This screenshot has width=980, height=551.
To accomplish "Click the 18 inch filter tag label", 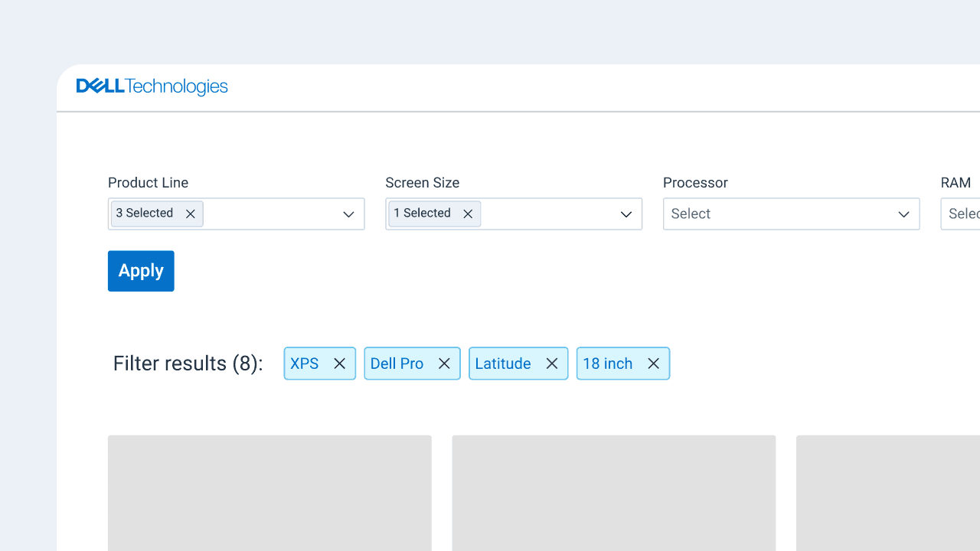I will (608, 364).
